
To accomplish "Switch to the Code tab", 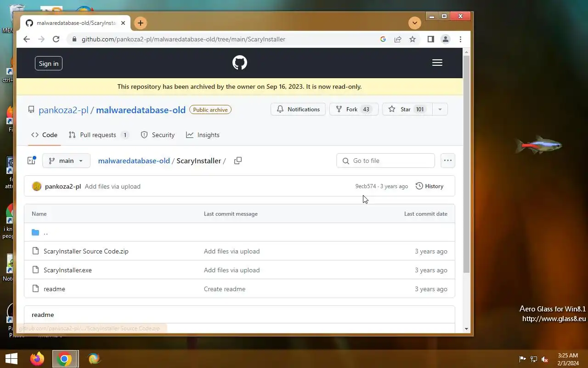I will (x=44, y=135).
